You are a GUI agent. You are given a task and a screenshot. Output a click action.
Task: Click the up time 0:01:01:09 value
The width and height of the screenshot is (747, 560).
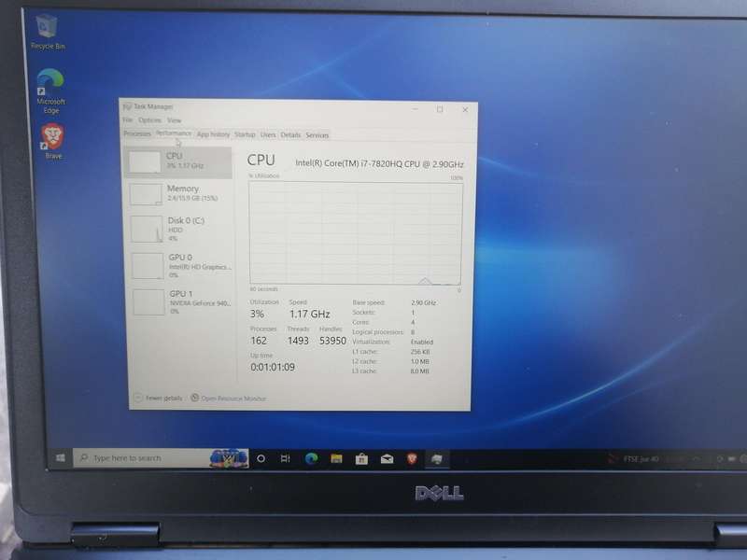(x=273, y=367)
